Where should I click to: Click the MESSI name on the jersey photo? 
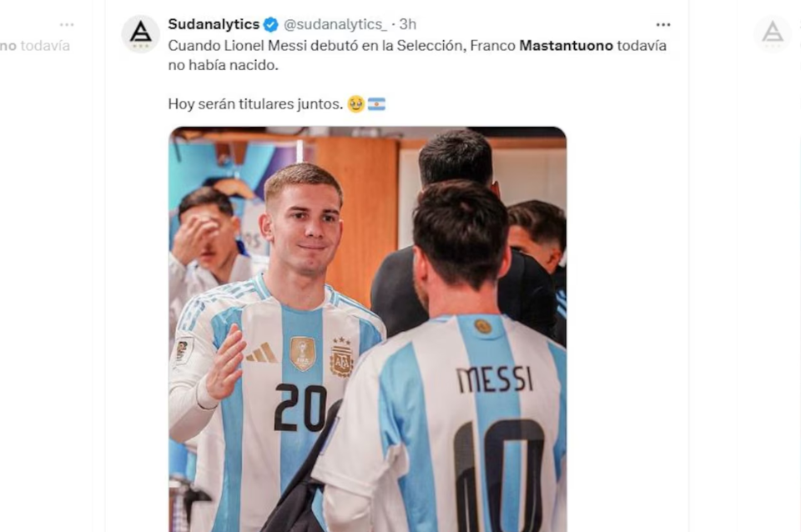(495, 380)
